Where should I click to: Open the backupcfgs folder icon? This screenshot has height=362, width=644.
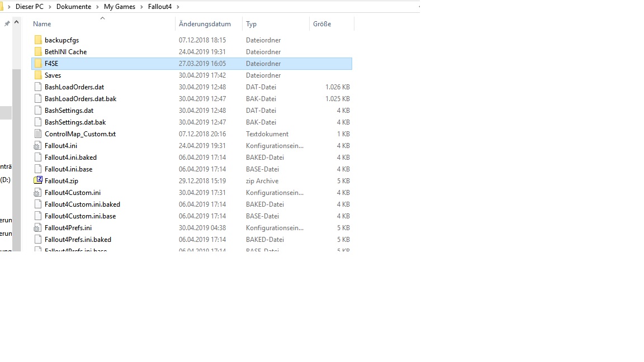pos(38,40)
